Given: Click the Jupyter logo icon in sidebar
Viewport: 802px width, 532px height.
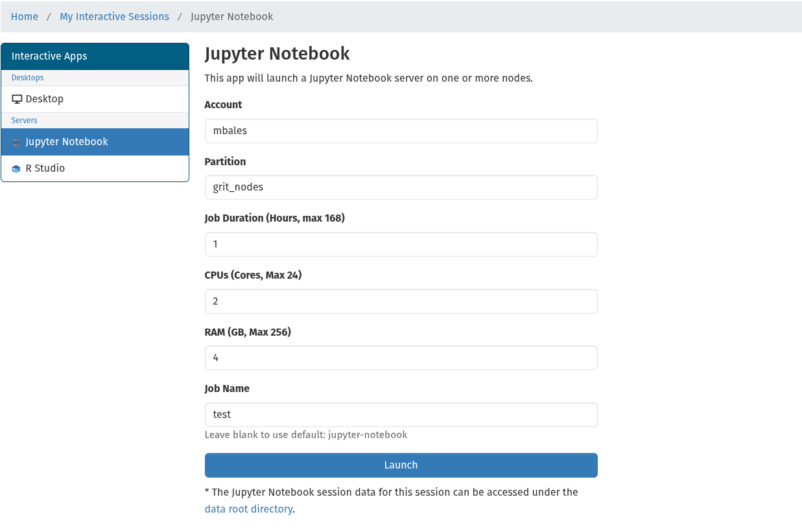Looking at the screenshot, I should coord(16,142).
